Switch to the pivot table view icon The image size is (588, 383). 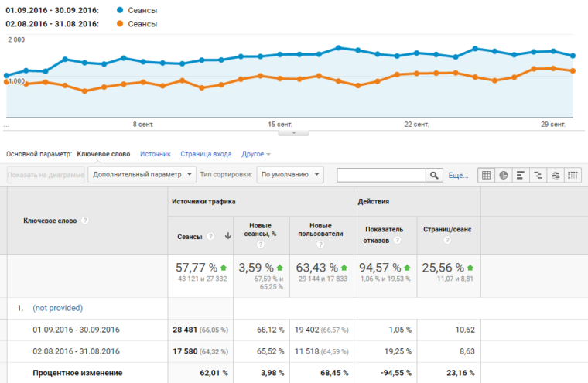[573, 175]
